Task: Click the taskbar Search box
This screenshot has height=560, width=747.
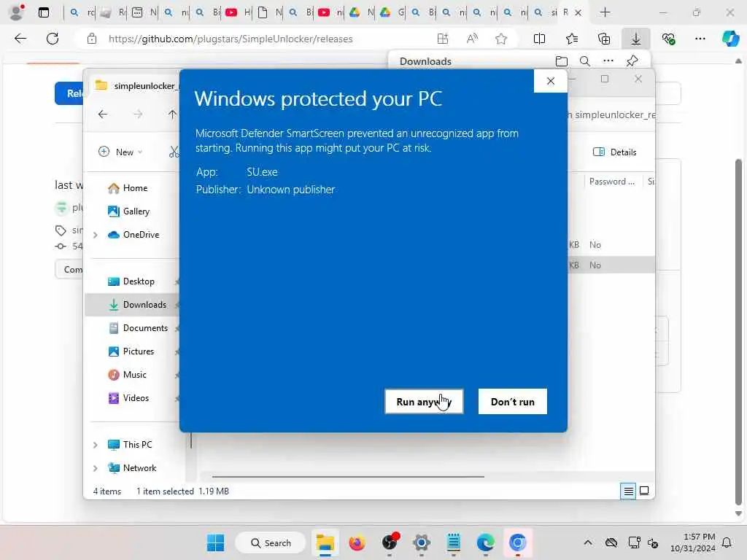Action: click(271, 542)
